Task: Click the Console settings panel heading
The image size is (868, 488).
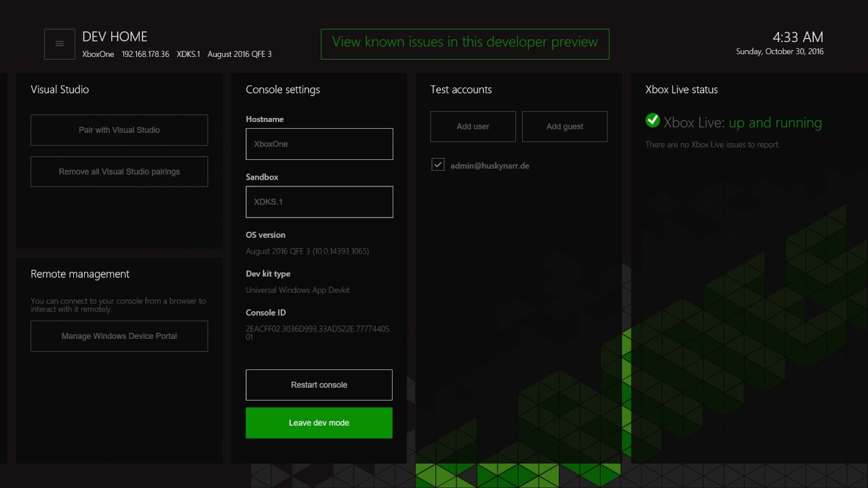Action: click(283, 89)
